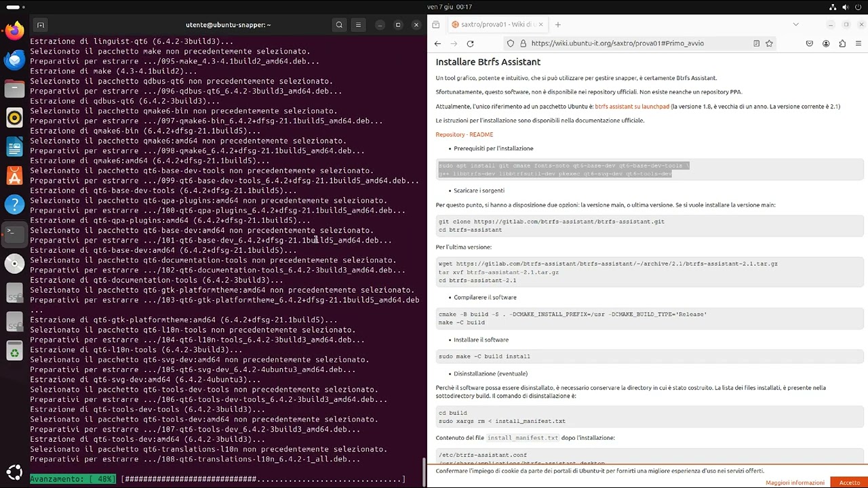Click the cmake -B build command
The image size is (868, 488).
[572, 314]
